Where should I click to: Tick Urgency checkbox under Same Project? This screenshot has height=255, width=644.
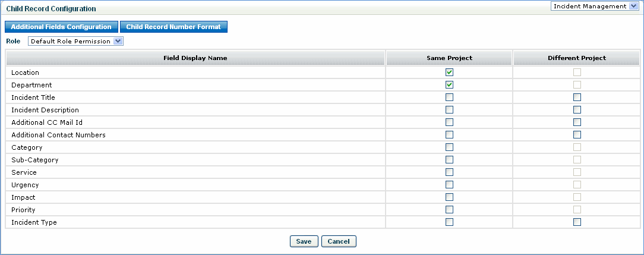pyautogui.click(x=449, y=184)
